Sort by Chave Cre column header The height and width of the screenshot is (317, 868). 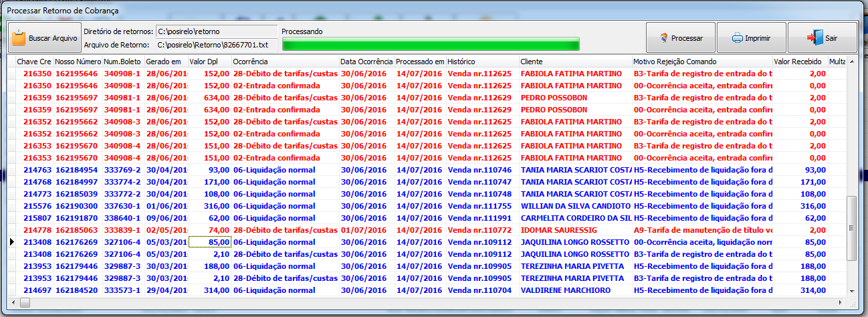(x=35, y=62)
